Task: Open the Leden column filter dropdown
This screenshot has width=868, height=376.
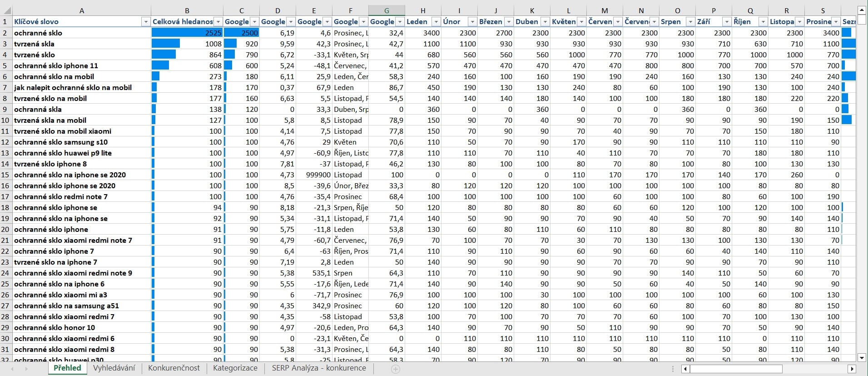Action: pos(436,22)
